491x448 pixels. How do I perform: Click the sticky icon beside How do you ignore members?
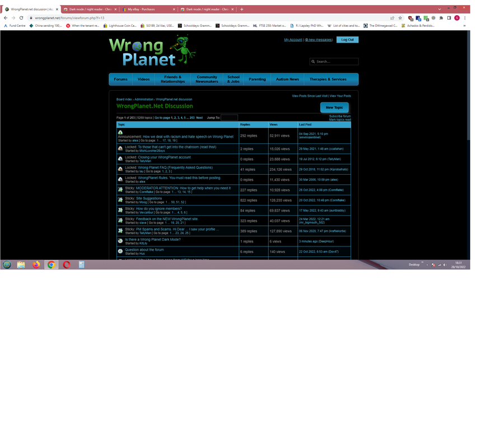120,210
